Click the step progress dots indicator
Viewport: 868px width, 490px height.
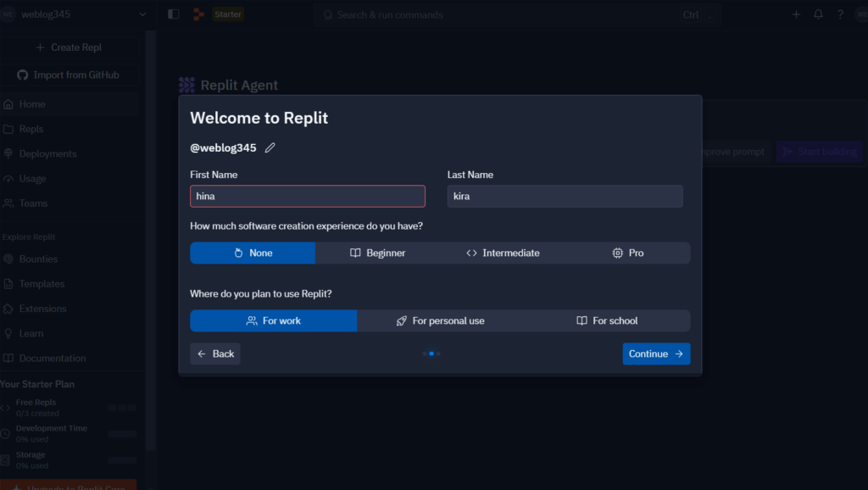431,354
